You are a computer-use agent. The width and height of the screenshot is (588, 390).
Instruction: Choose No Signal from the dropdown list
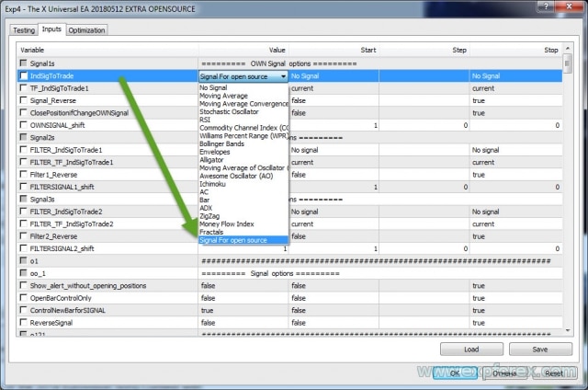tap(243, 87)
